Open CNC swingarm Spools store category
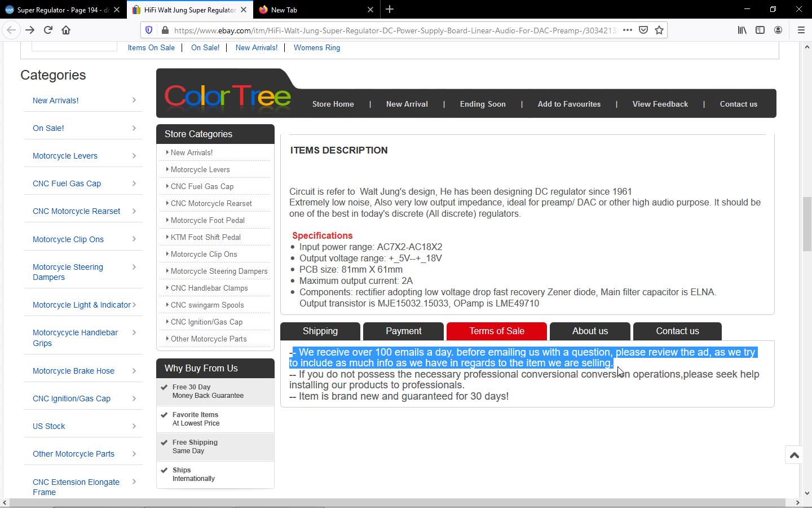This screenshot has width=812, height=508. 208,305
